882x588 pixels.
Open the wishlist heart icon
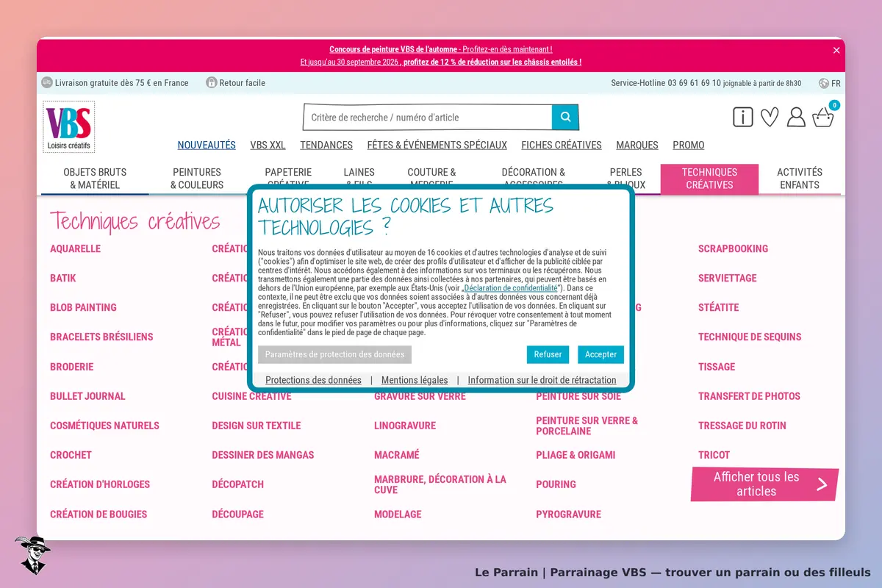click(770, 117)
